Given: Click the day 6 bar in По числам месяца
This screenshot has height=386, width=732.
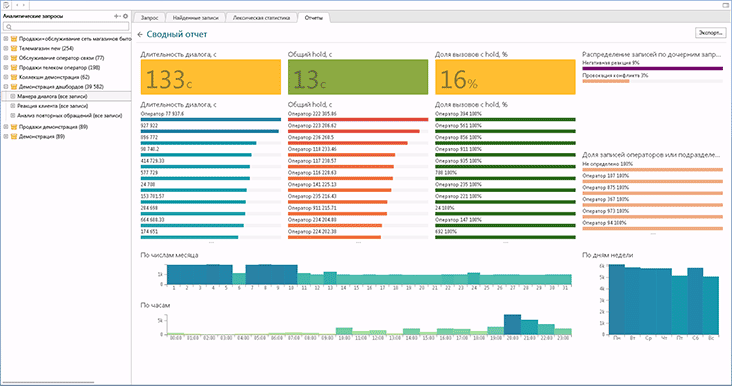Looking at the screenshot, I should tap(239, 279).
